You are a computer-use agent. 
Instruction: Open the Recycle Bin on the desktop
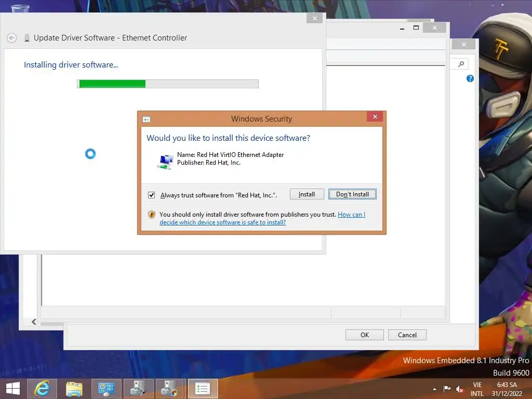[20, 8]
